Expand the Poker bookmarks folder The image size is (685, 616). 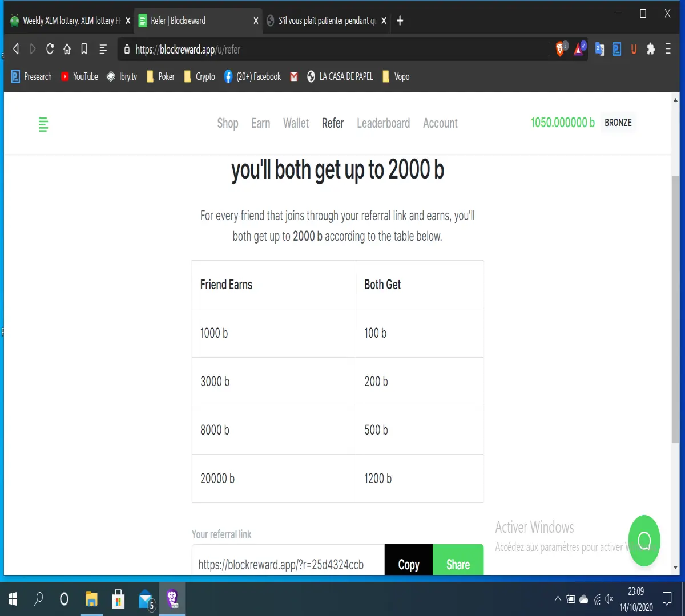[x=160, y=76]
